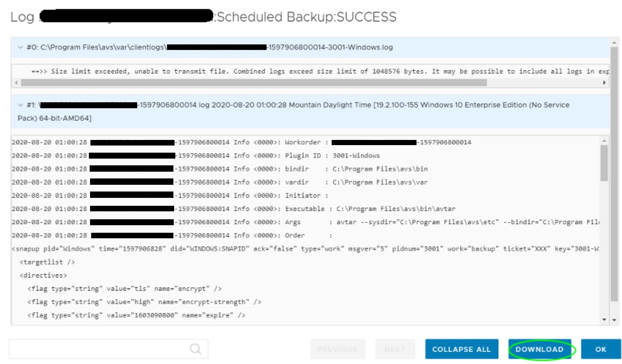Click down arrow of the outer dialog scrollbar
Viewport: 622px width, 364px height.
(614, 320)
